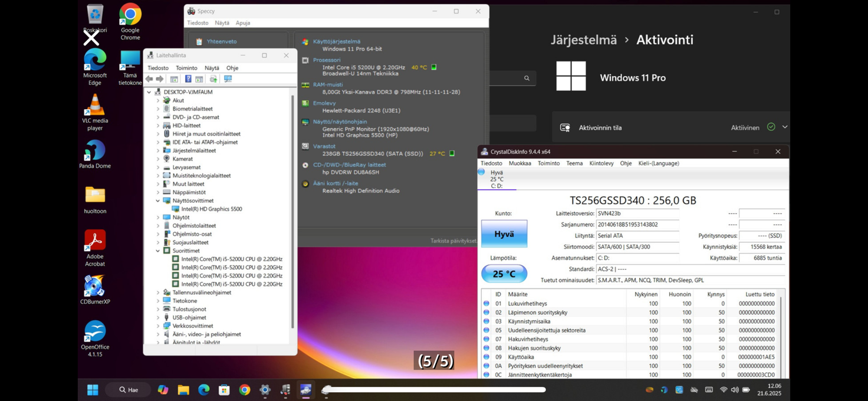Open File Explorer from the taskbar
This screenshot has height=401, width=868.
click(x=183, y=390)
